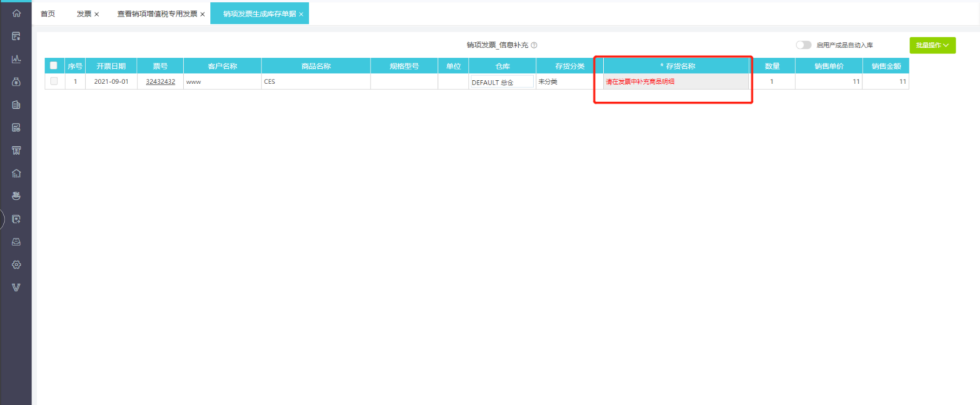Click the Home icon in the sidebar
Screen dimensions: 980x405
point(16,13)
